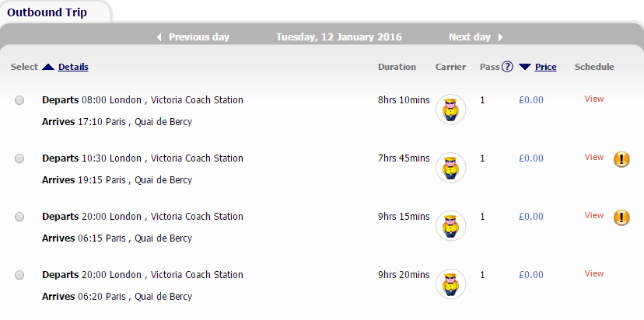Viewport: 644px width, 320px height.
Task: Click carrier mascot icon for 08:00 departure
Action: pos(450,110)
